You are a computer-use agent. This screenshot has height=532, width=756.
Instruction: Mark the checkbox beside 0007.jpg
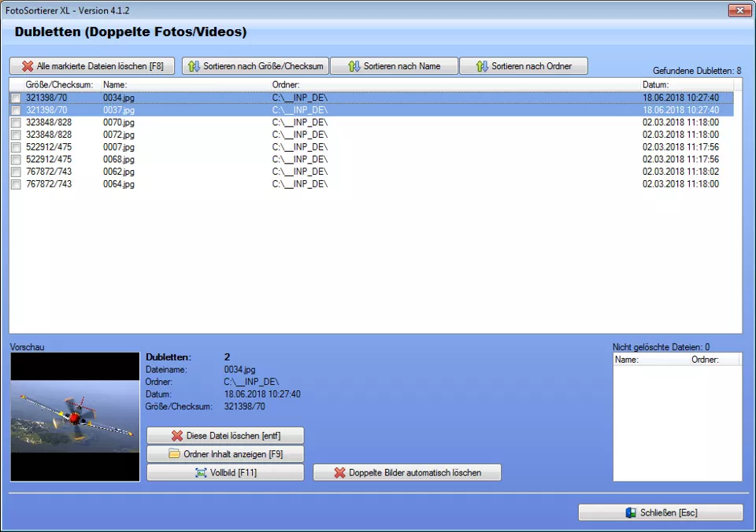click(x=16, y=147)
